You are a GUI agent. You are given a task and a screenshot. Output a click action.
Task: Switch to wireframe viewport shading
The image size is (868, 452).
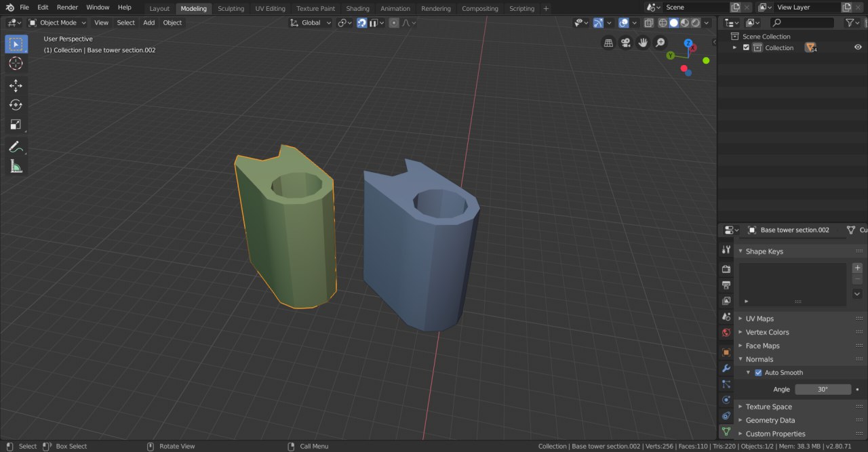point(663,22)
